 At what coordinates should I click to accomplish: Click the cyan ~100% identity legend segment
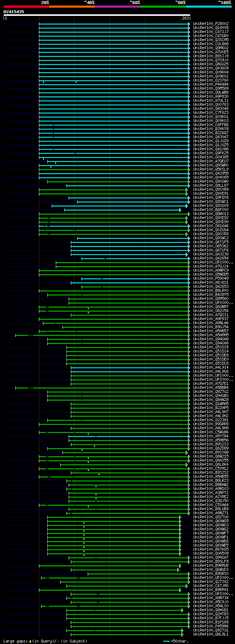pyautogui.click(x=209, y=7)
